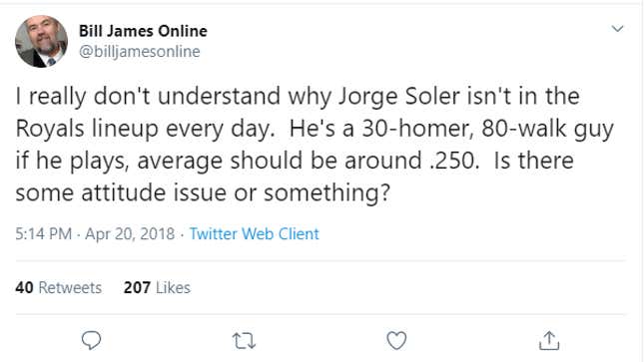Click the bold 40 retweet count
The image size is (644, 362).
pyautogui.click(x=24, y=287)
